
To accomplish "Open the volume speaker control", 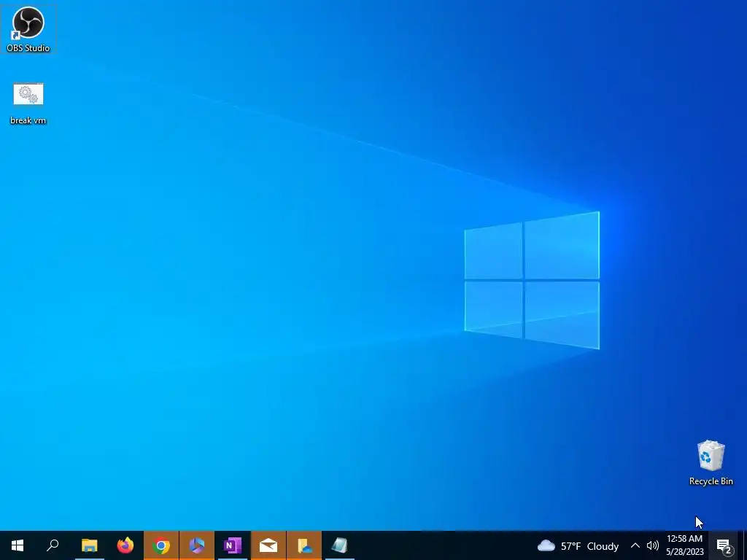I will [653, 545].
